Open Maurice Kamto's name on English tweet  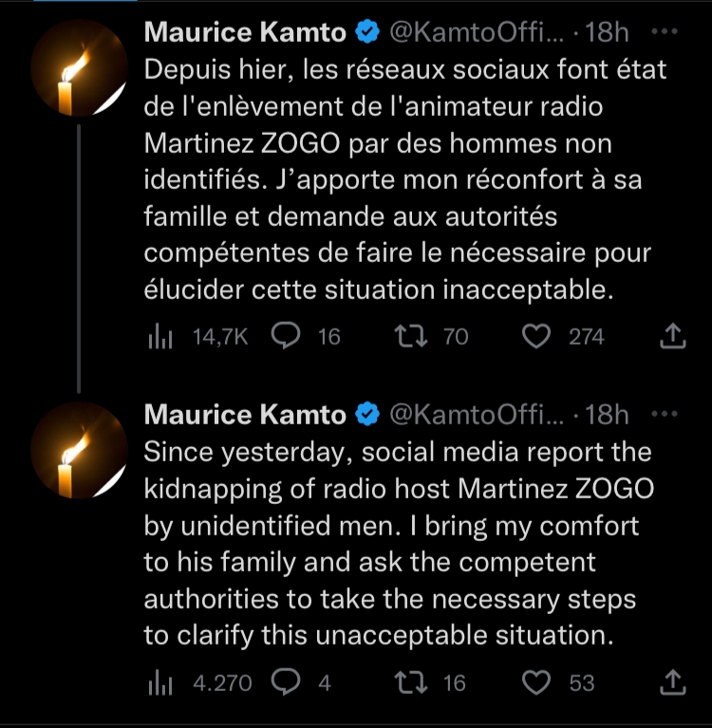[245, 414]
